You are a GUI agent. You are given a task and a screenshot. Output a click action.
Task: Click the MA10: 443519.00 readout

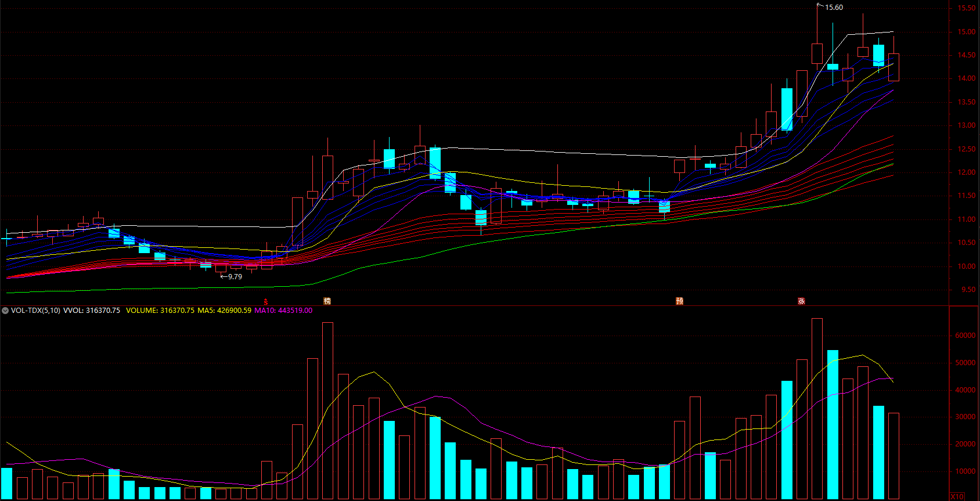click(283, 311)
